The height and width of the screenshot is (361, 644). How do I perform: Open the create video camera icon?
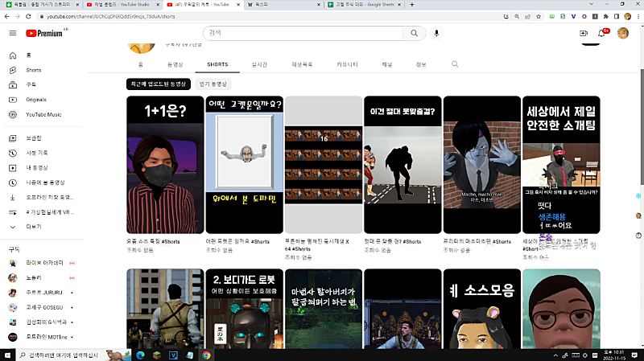[584, 33]
